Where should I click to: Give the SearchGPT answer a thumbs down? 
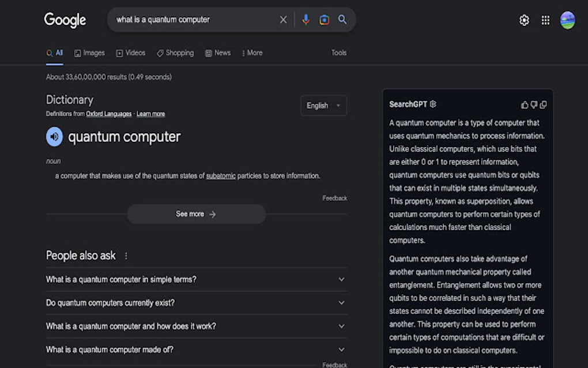[x=533, y=104]
